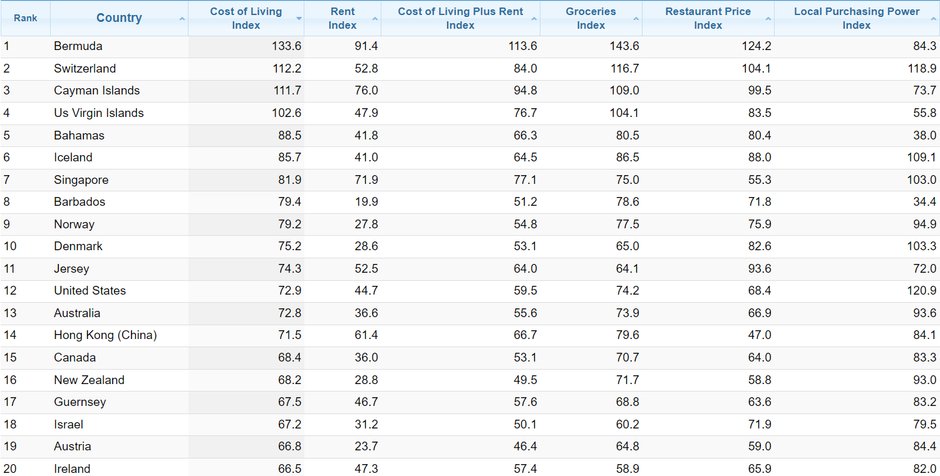
Task: Sort table by Country header label
Action: point(119,18)
